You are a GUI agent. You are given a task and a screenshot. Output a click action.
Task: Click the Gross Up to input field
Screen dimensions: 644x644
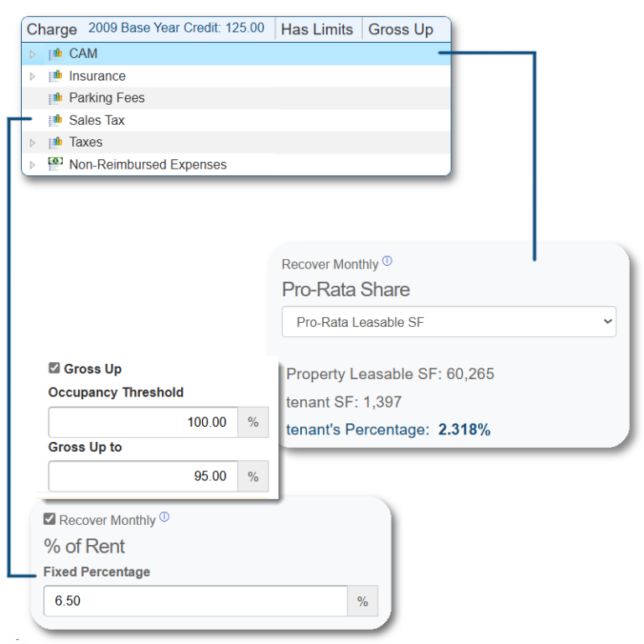[143, 476]
